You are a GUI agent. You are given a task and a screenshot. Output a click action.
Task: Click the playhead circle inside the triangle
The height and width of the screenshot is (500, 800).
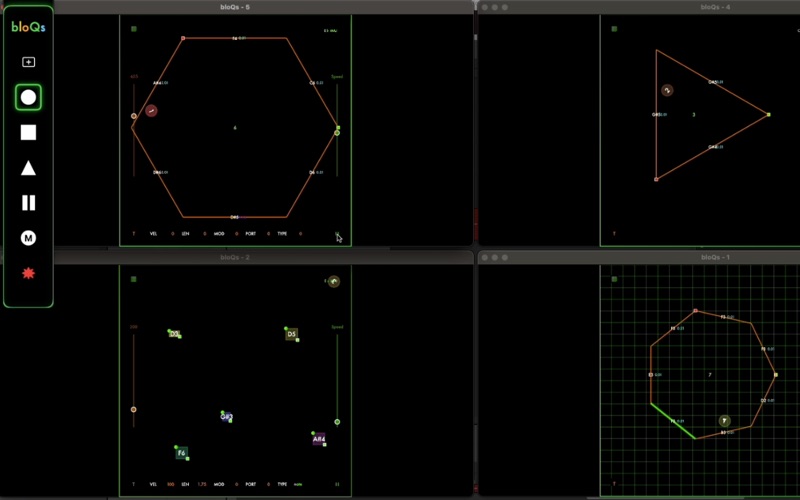click(x=667, y=90)
